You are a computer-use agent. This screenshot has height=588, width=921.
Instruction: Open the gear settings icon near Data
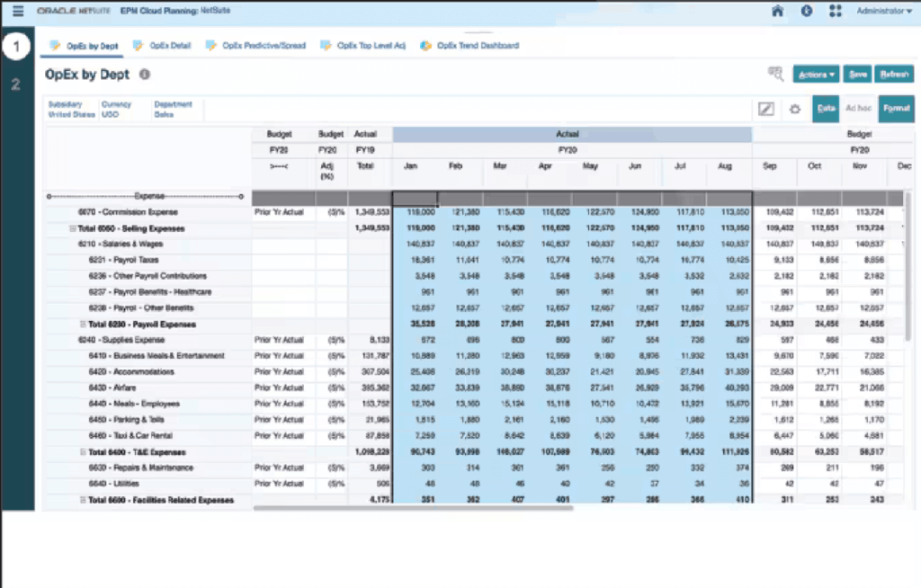pyautogui.click(x=794, y=109)
